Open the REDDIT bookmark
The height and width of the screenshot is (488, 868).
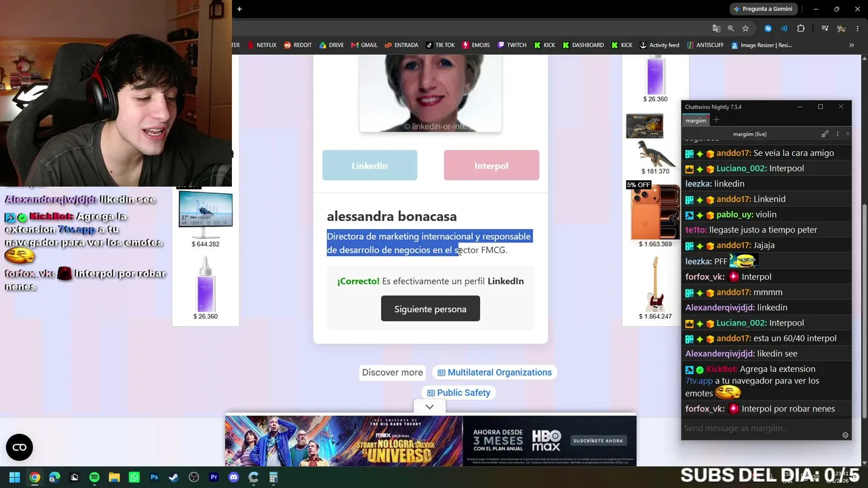[x=298, y=45]
